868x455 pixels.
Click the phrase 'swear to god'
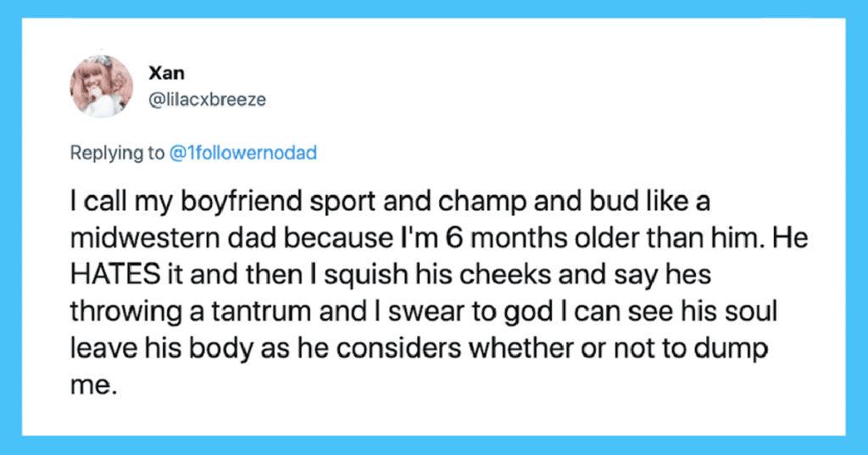[x=470, y=312]
